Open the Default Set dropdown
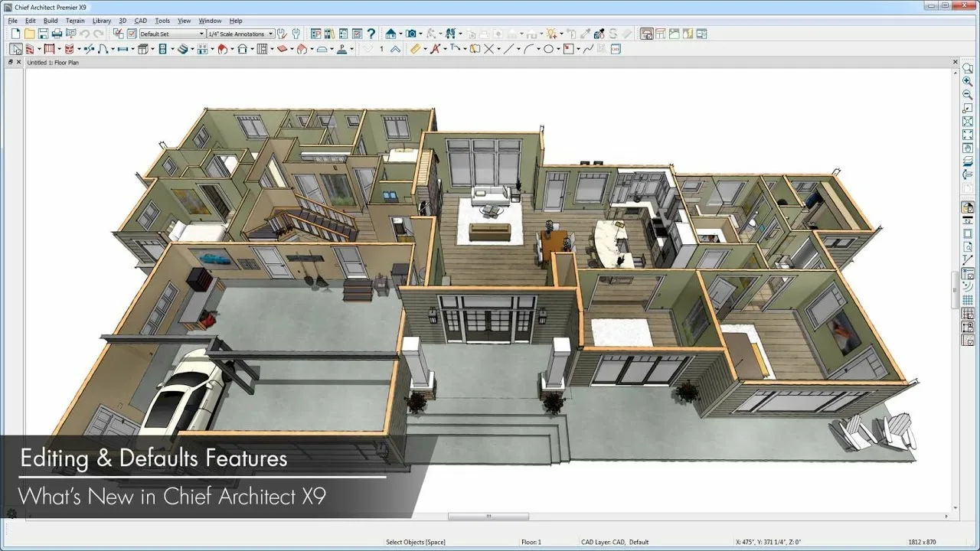This screenshot has width=980, height=551. tap(172, 34)
